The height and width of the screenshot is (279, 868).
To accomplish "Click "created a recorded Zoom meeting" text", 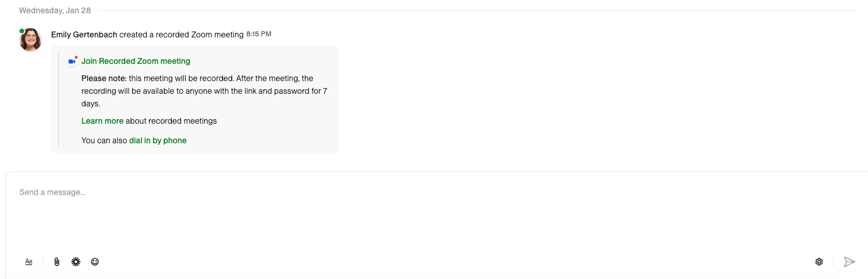I will [x=182, y=35].
